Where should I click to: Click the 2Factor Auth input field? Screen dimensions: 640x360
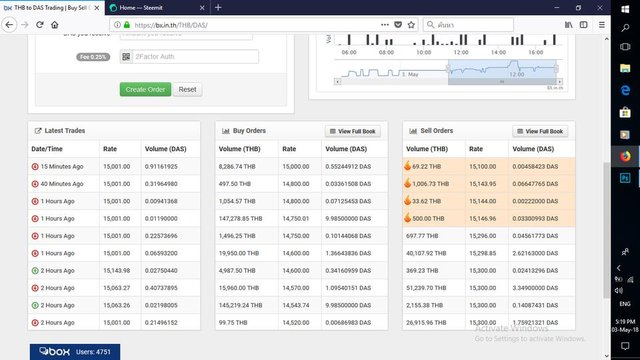[195, 57]
